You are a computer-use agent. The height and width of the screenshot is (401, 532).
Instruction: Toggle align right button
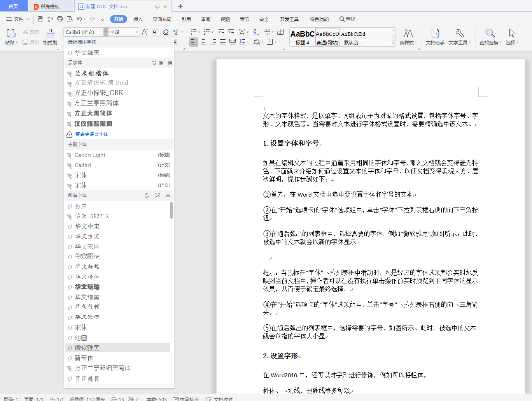(x=213, y=42)
